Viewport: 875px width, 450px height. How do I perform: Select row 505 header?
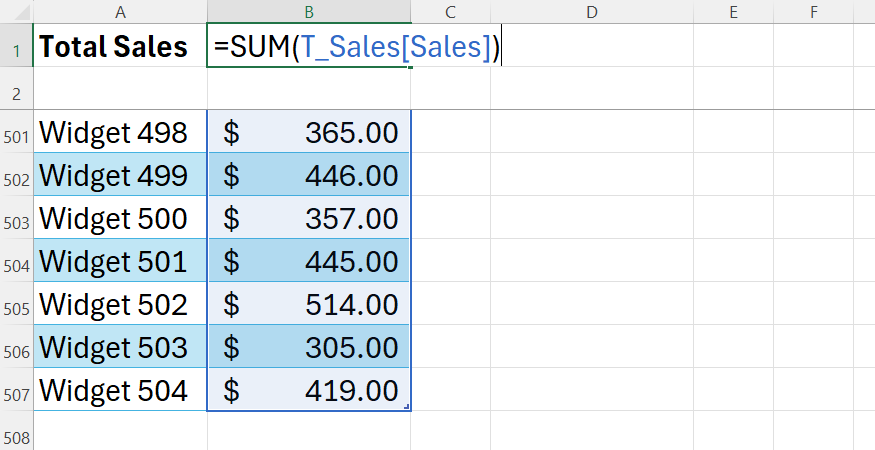pos(16,304)
